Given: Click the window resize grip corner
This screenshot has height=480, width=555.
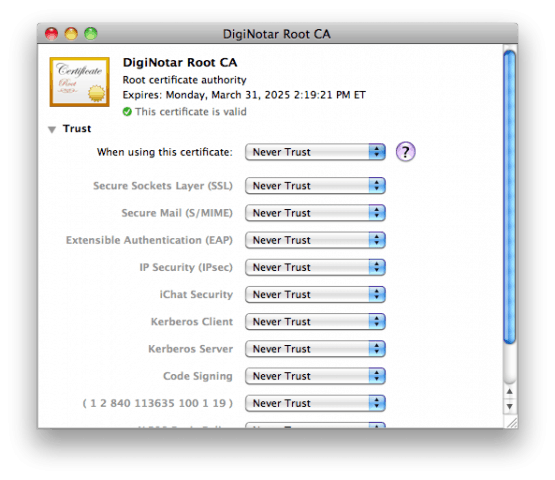Looking at the screenshot, I should [511, 422].
